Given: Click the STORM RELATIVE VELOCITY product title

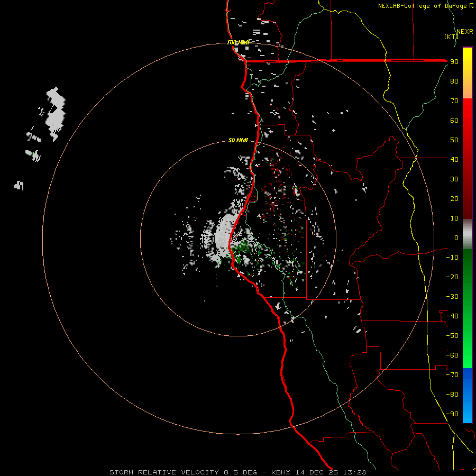Looking at the screenshot, I should point(164,472).
